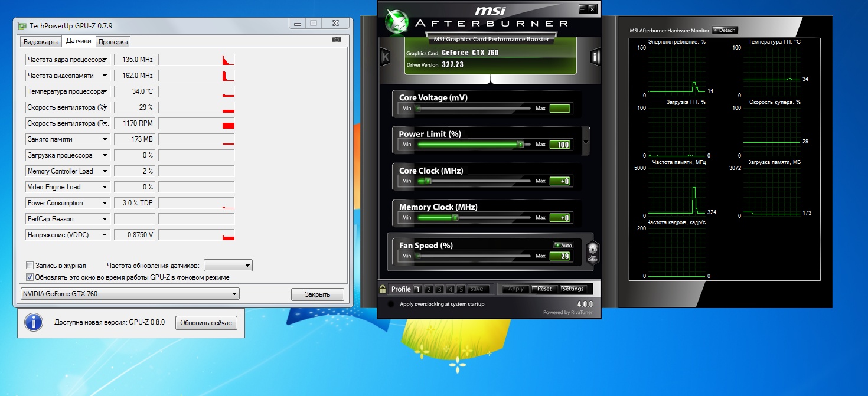
Task: Click the 'Температура ГП' graph in Hardware Monitor
Action: click(772, 71)
